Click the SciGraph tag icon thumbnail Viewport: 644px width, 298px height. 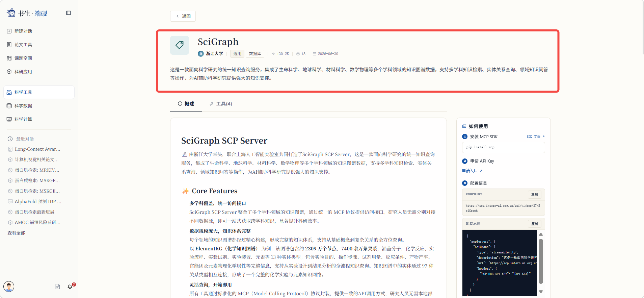[180, 45]
